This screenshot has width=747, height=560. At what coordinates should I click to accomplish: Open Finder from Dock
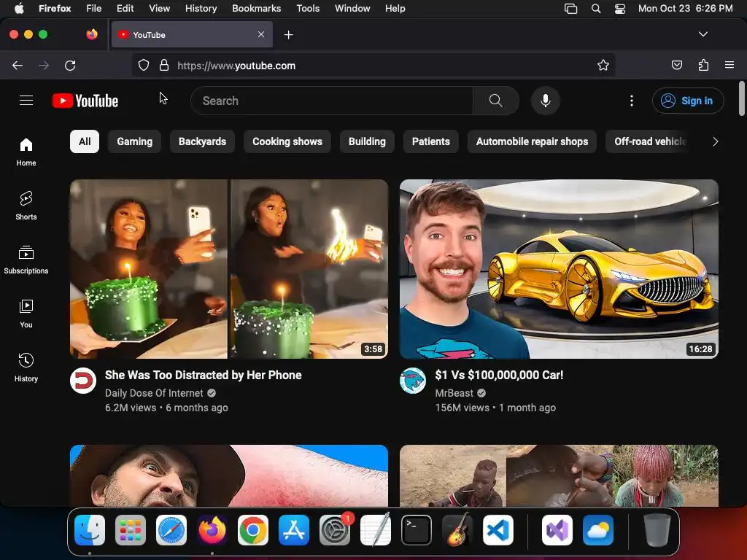[x=90, y=530]
